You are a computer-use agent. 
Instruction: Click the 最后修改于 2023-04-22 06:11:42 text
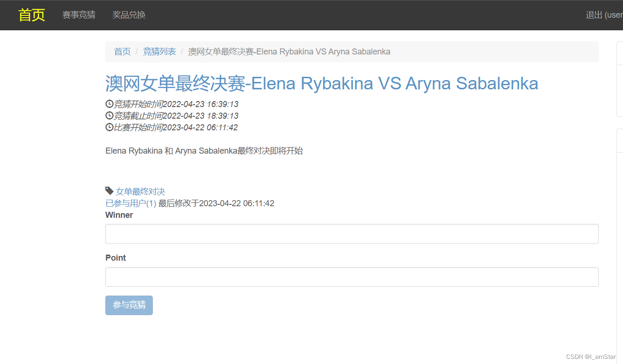216,203
